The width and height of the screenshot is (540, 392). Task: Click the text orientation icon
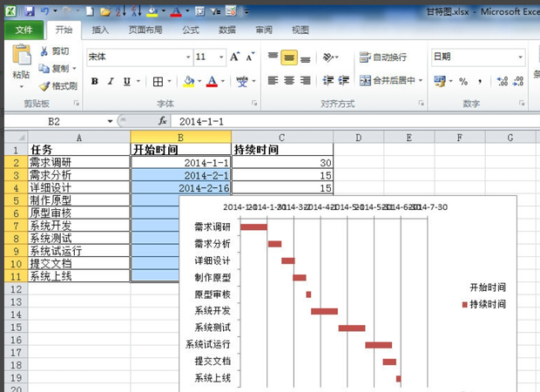click(x=328, y=57)
